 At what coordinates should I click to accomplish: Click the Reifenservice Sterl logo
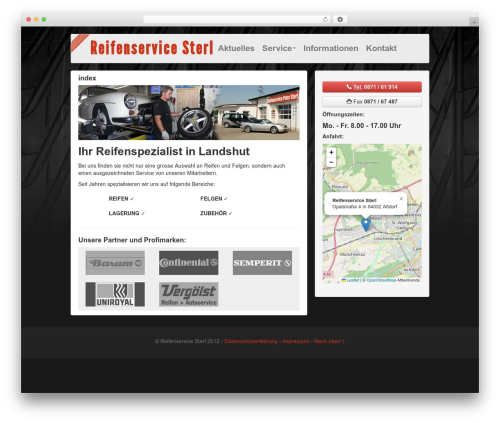click(151, 47)
